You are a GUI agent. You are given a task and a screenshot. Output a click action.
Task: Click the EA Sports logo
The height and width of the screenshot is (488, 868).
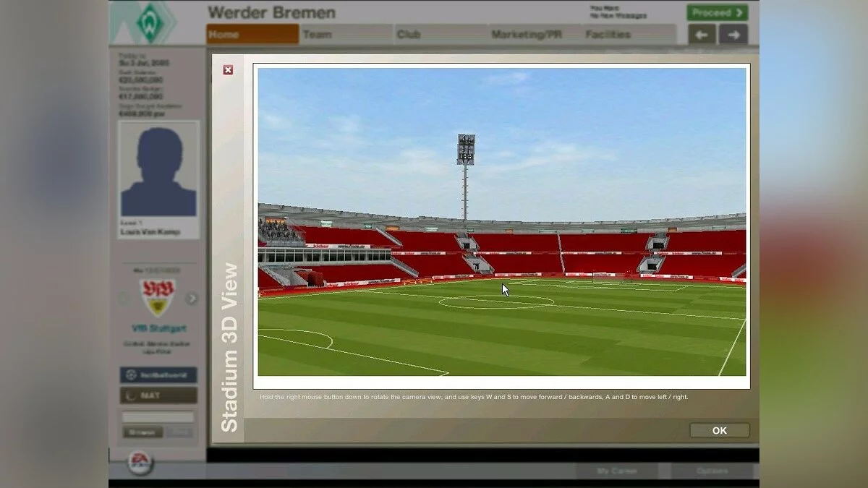coord(141,462)
